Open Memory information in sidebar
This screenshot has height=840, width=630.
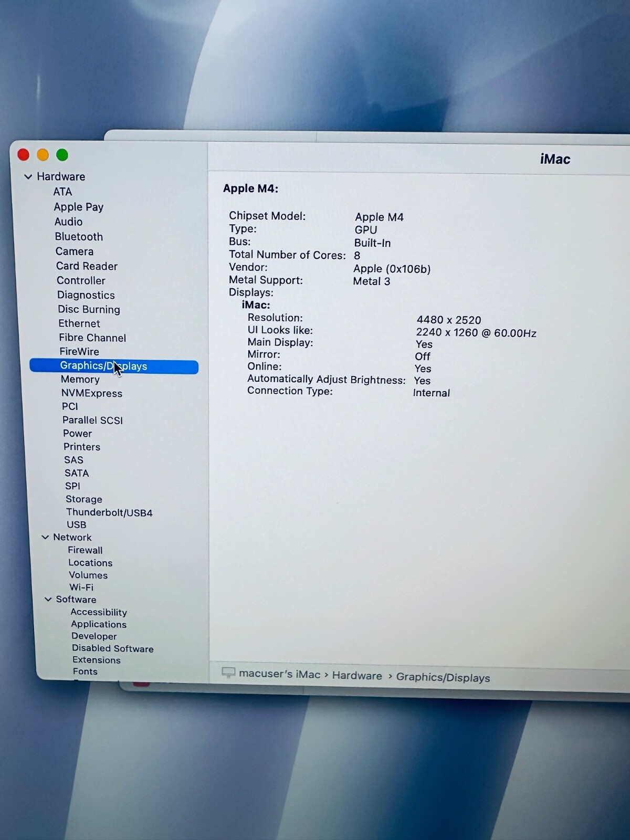(x=80, y=379)
